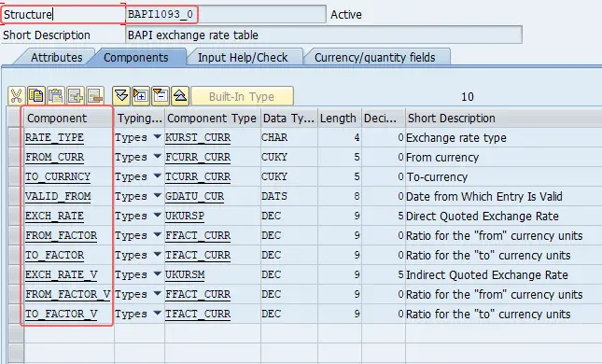The image size is (602, 364).
Task: Click the RATE_TYPE component name
Action: pos(54,137)
